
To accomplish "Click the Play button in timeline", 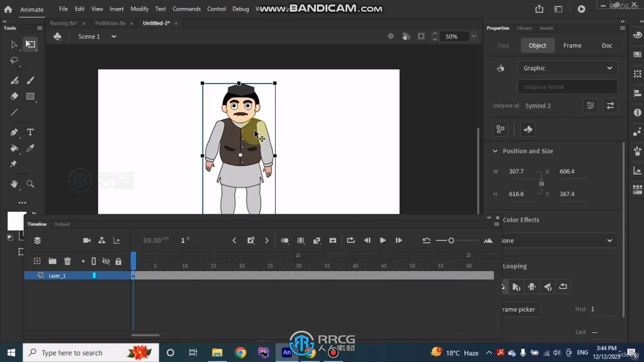I will coord(383,240).
